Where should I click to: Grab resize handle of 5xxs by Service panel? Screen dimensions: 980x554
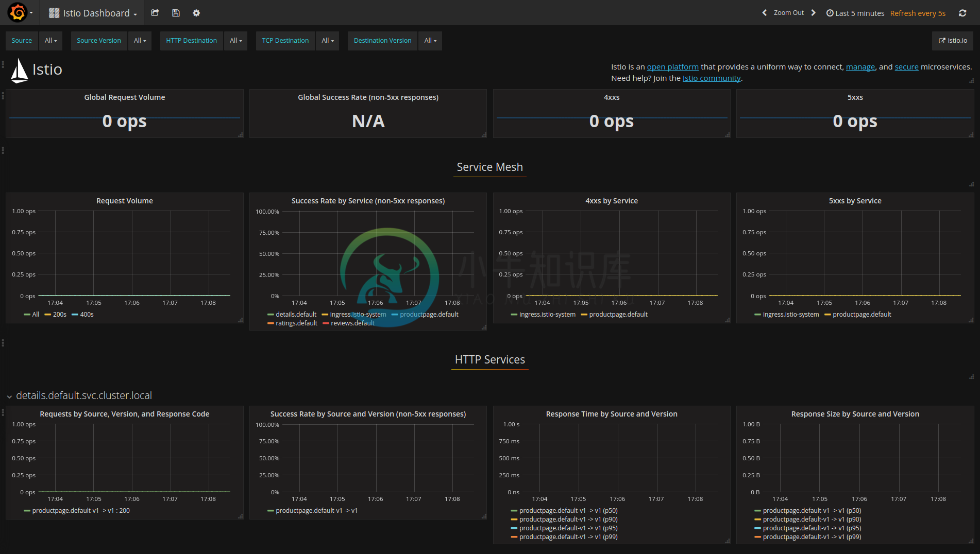[971, 320]
